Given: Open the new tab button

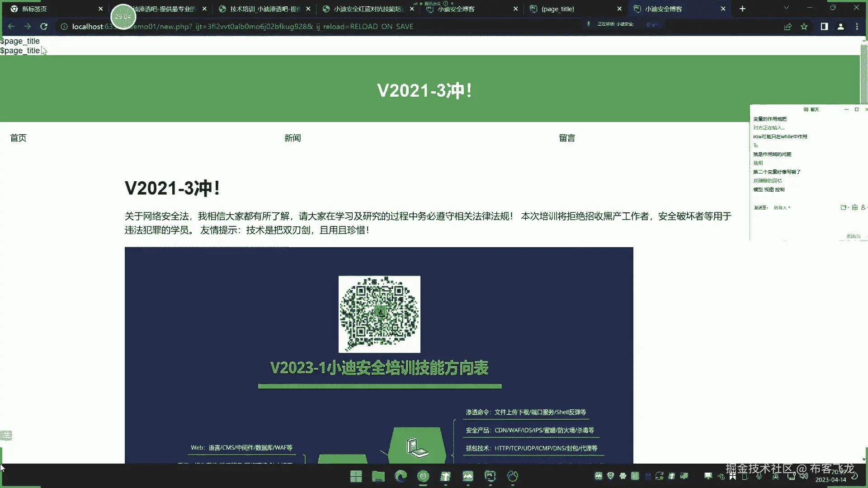Looking at the screenshot, I should 742,9.
